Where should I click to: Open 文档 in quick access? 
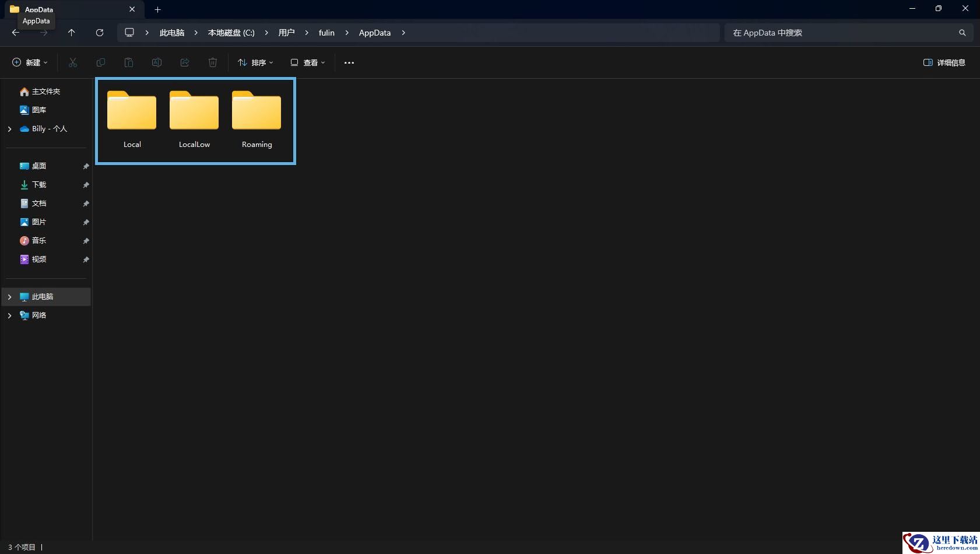tap(39, 204)
